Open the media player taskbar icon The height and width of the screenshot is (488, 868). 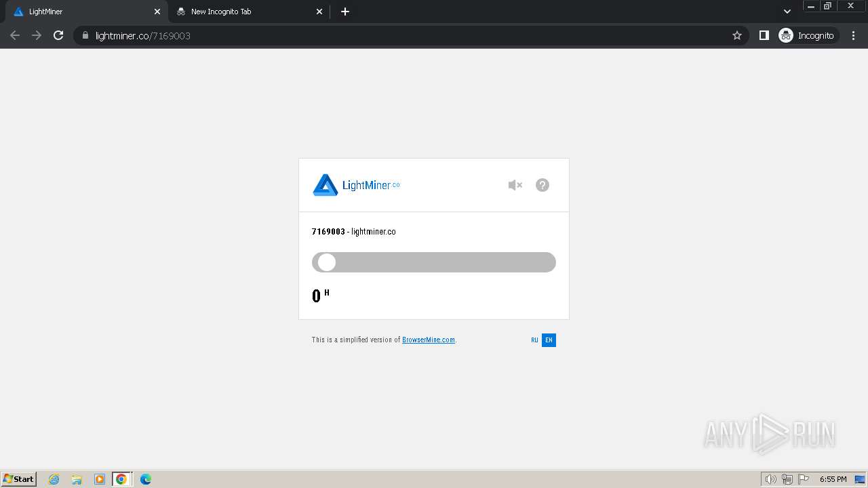point(100,479)
